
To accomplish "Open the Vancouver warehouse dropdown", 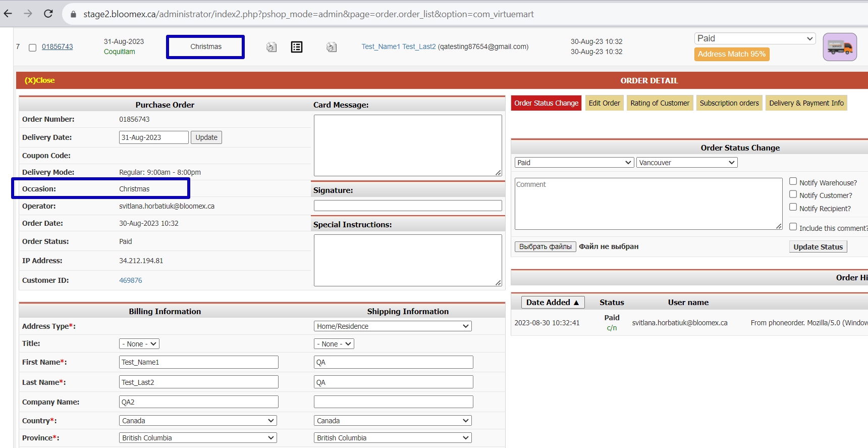I will (687, 163).
